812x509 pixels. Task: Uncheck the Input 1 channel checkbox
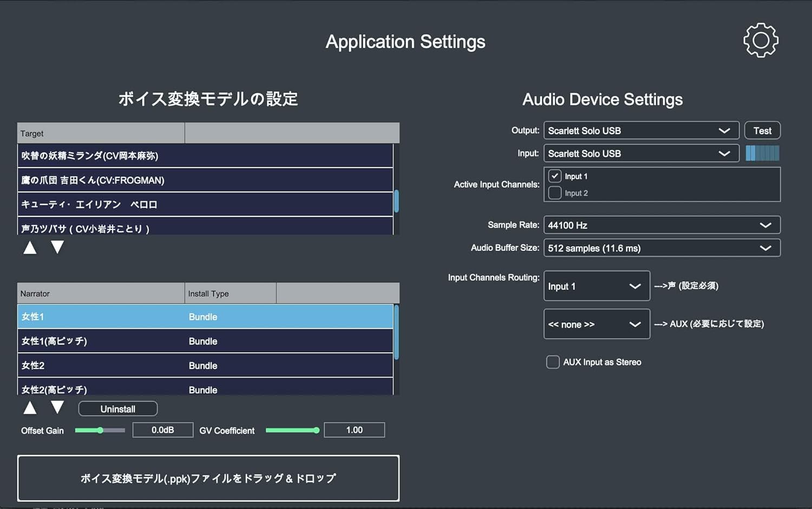point(555,176)
